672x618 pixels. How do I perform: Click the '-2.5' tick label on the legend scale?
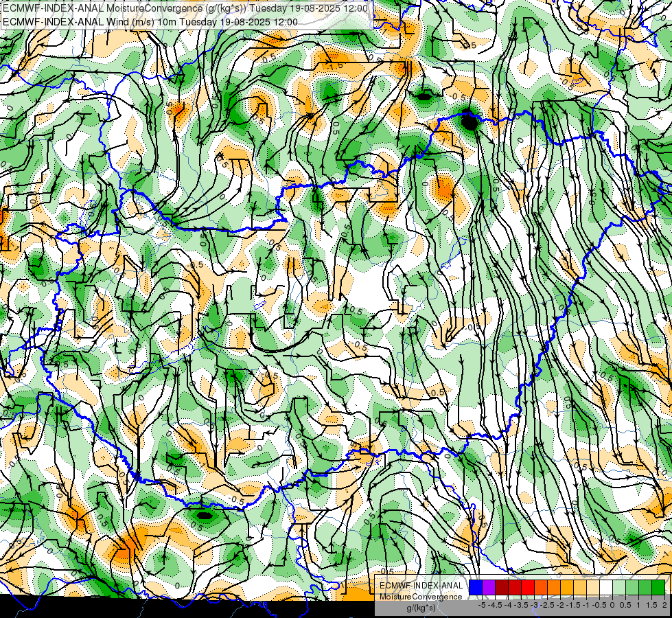(x=547, y=605)
